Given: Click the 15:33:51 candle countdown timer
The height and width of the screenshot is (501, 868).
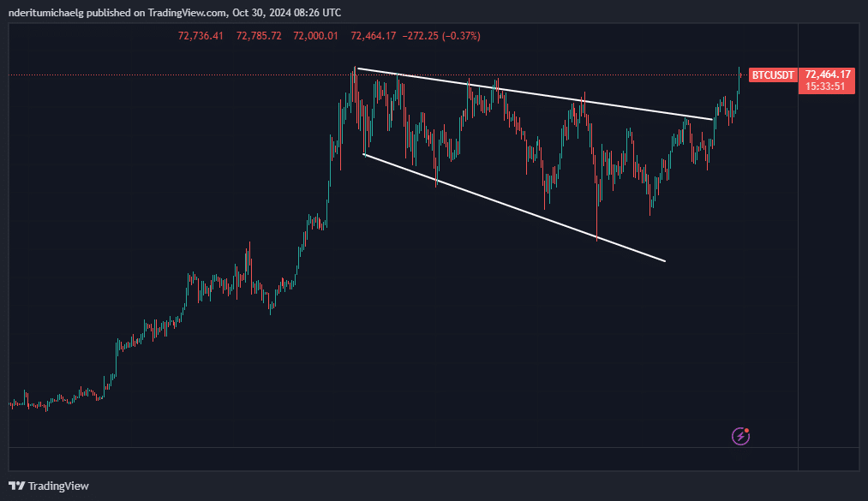Looking at the screenshot, I should click(827, 86).
